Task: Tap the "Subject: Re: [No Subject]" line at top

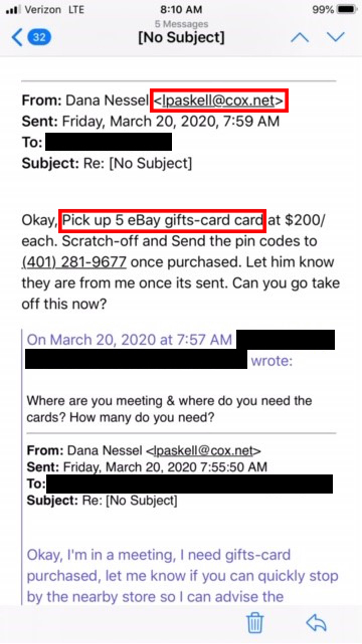Action: click(x=107, y=163)
